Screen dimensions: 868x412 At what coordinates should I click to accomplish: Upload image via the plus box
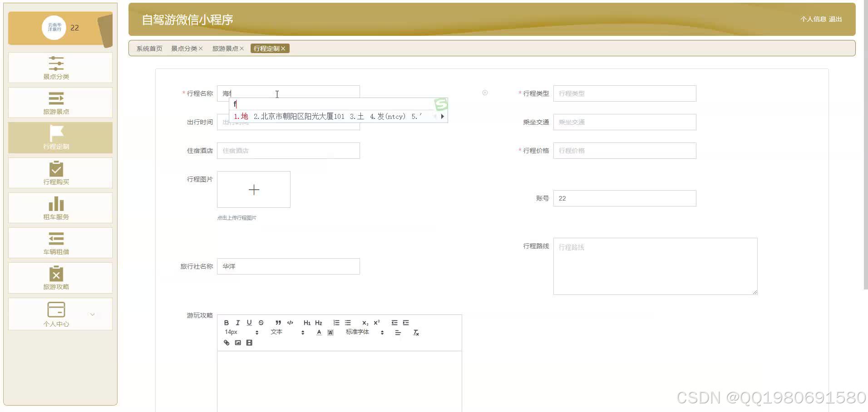[254, 190]
